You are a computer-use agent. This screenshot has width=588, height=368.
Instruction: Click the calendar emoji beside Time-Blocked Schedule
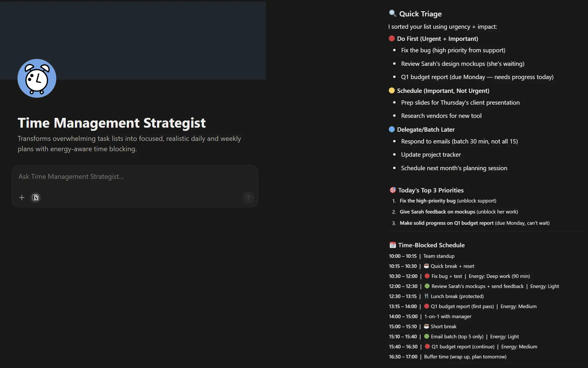point(392,245)
